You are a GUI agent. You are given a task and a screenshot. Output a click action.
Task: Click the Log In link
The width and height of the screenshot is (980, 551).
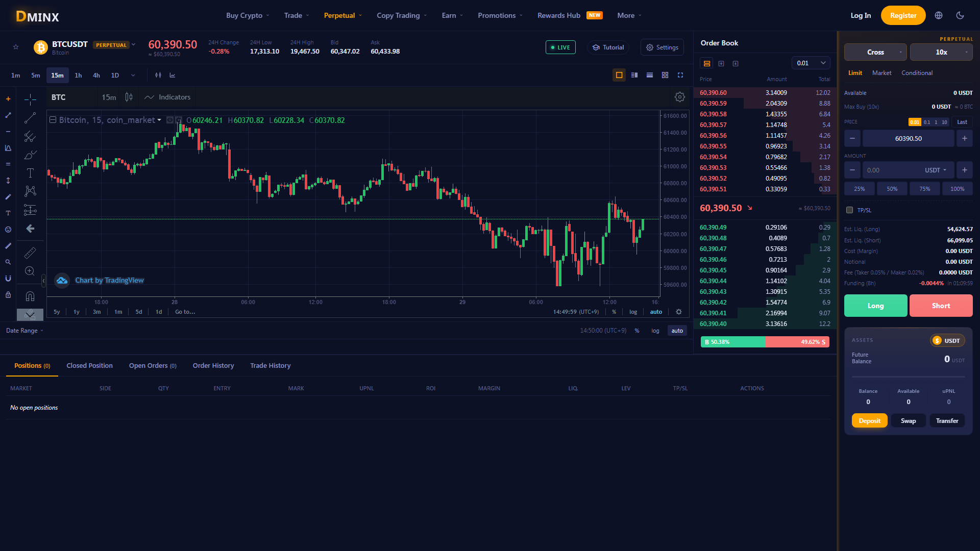pyautogui.click(x=861, y=15)
